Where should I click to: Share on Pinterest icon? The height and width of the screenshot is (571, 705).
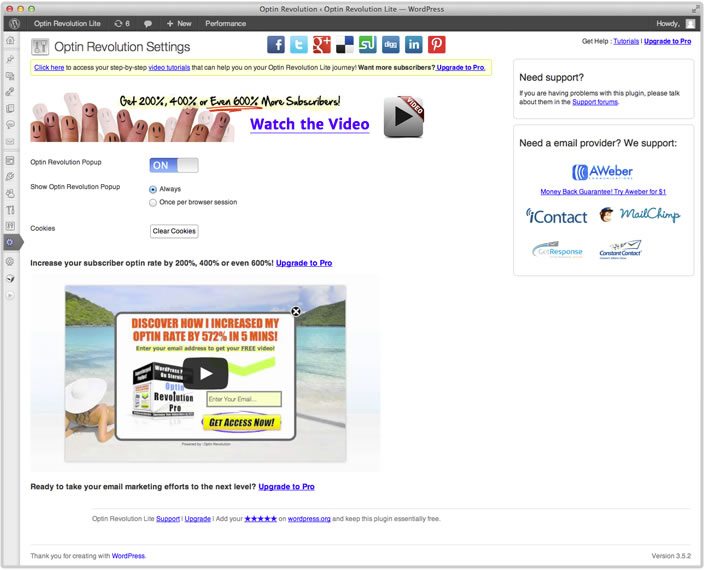(x=437, y=45)
